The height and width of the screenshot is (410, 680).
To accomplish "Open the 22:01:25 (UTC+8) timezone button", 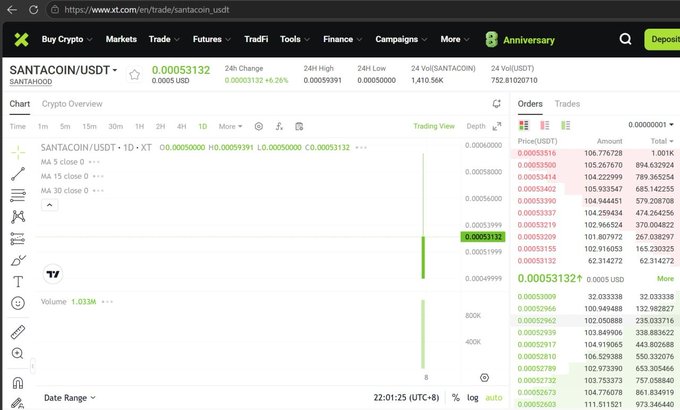I will 406,397.
